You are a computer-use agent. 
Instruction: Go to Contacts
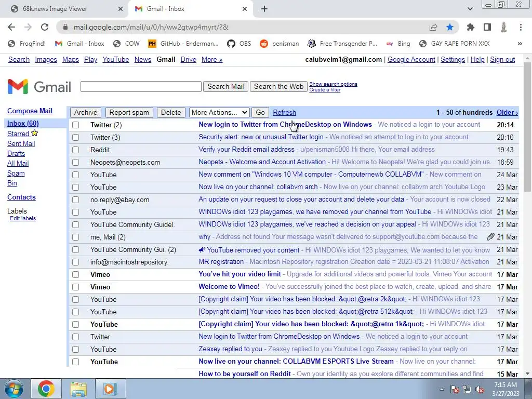[21, 197]
